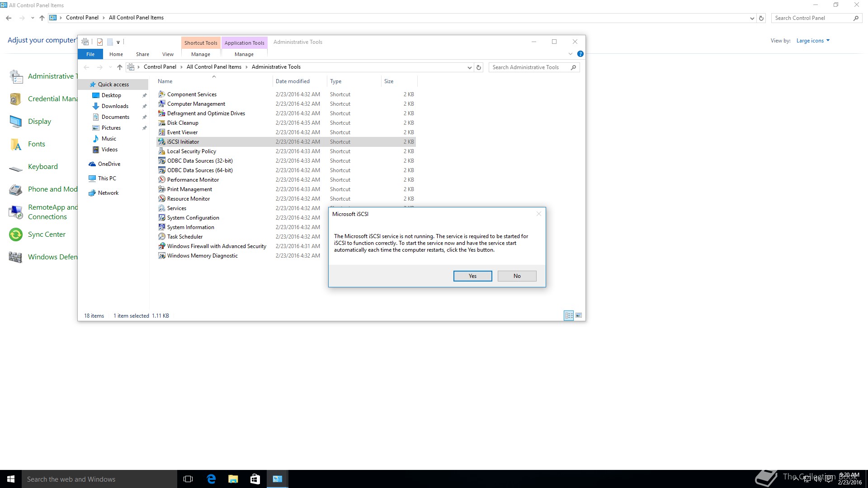
Task: Select the Disk Cleanup icon
Action: tap(161, 123)
